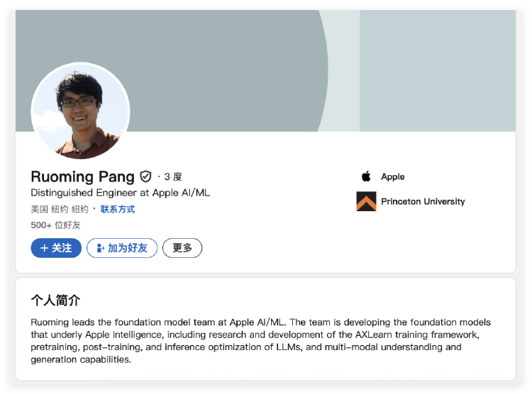Viewport: 532px width, 394px height.
Task: Click the add-person icon in 加为好友
Action: coord(101,248)
